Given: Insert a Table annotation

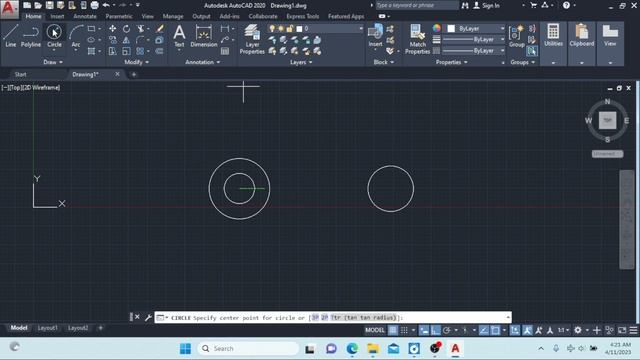Looking at the screenshot, I should [x=225, y=51].
